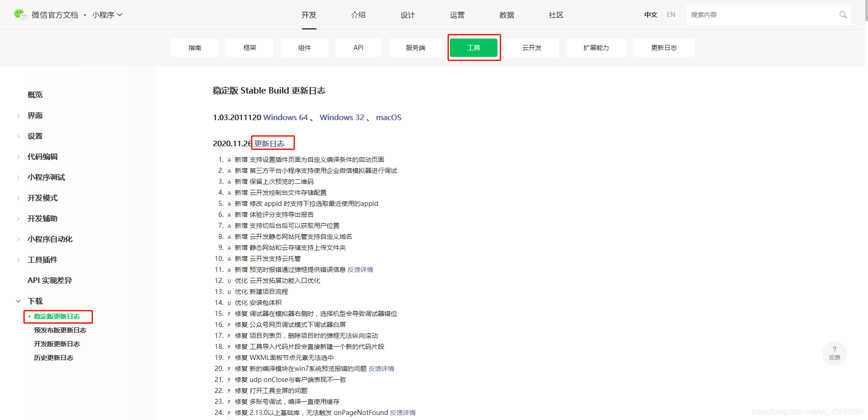Open 反馈详情 link on item 20
This screenshot has width=868, height=420.
coord(382,369)
